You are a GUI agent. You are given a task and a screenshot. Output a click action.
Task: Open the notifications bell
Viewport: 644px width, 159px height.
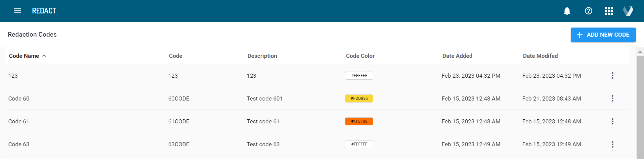click(x=567, y=11)
